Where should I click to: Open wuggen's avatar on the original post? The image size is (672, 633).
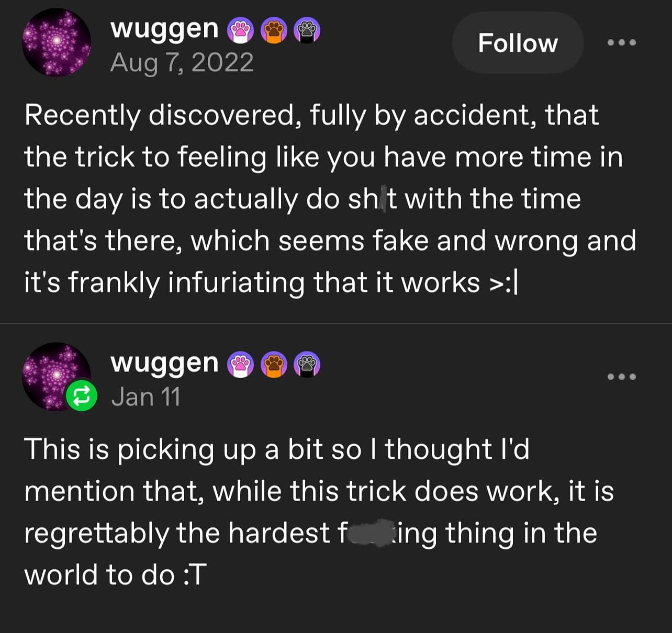(57, 42)
